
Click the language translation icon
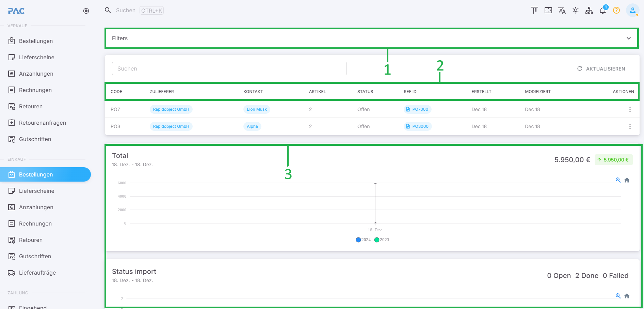[562, 11]
